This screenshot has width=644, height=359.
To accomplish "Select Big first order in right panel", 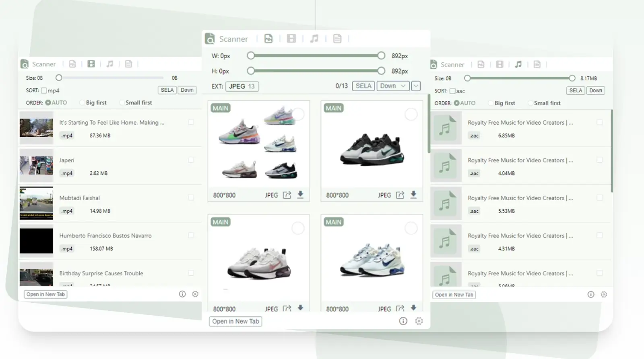I will (491, 103).
